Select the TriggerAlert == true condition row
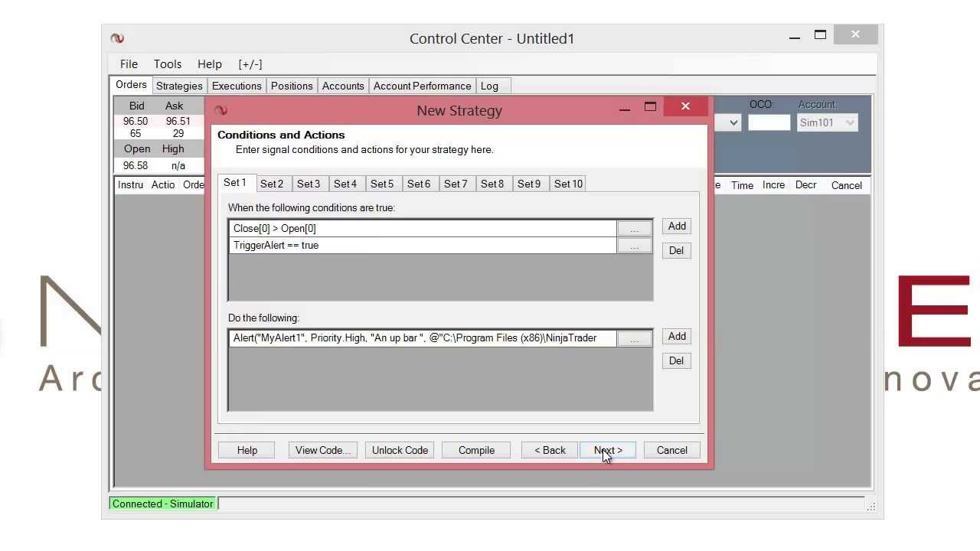980x551 pixels. [423, 245]
